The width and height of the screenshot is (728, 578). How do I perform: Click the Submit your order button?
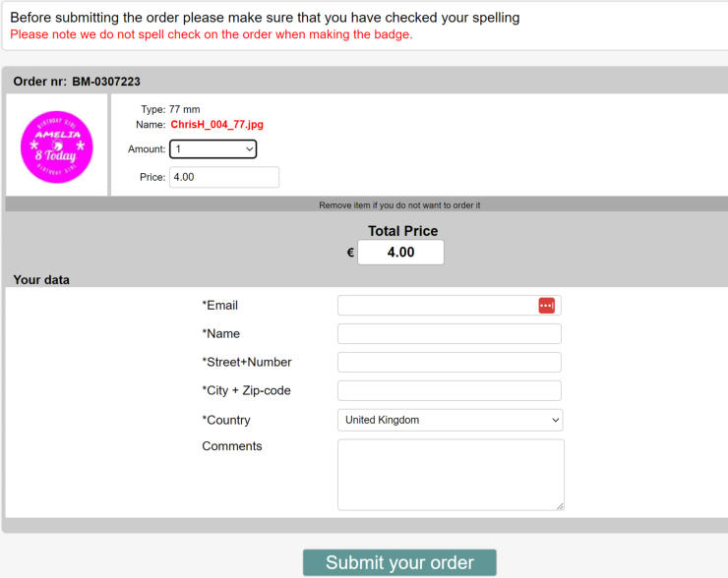[399, 562]
